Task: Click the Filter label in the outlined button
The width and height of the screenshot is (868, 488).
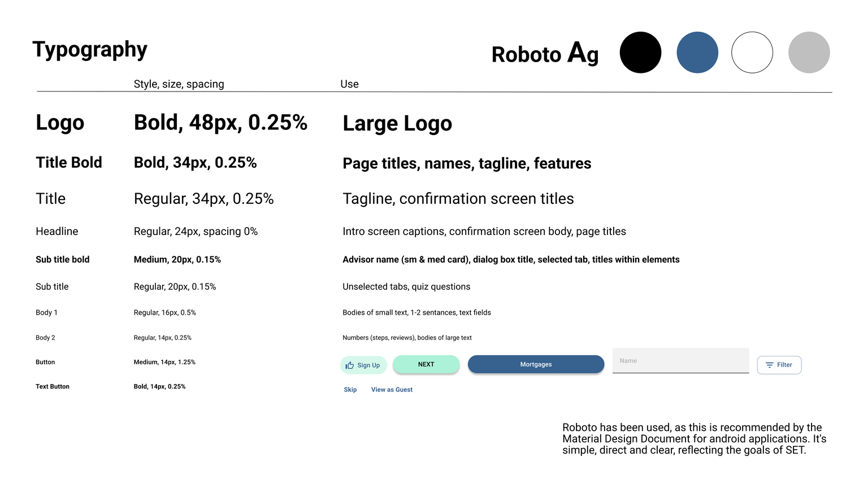Action: (784, 365)
